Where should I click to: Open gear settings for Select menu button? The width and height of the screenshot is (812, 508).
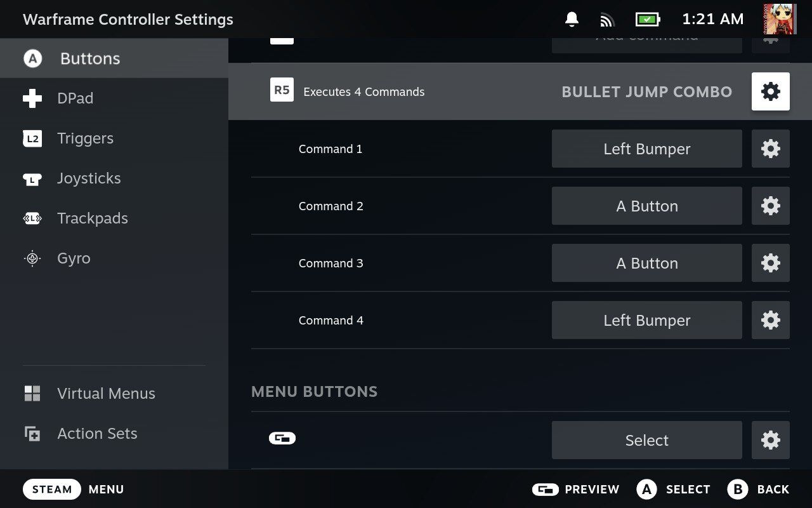771,440
